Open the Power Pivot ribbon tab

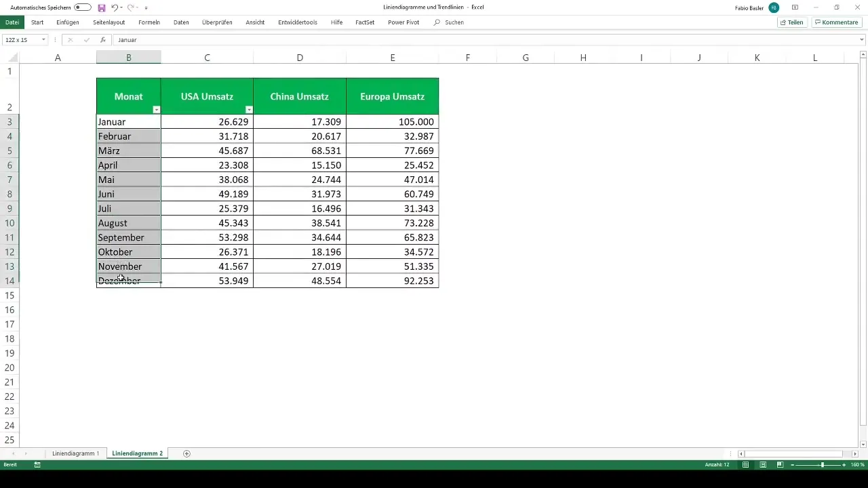403,22
